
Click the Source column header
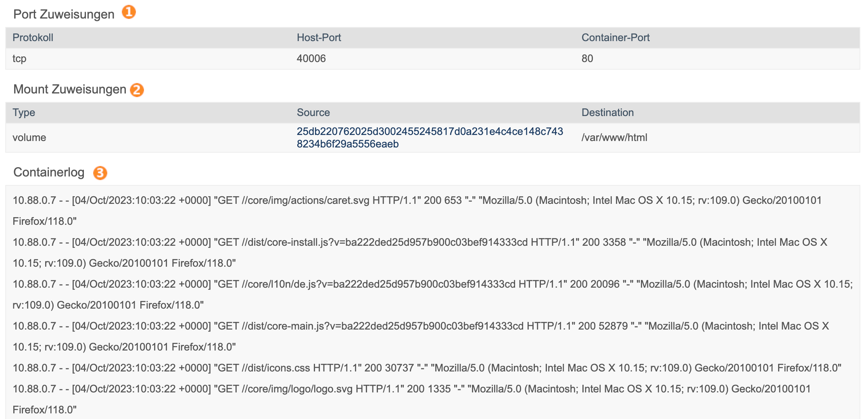click(x=313, y=112)
